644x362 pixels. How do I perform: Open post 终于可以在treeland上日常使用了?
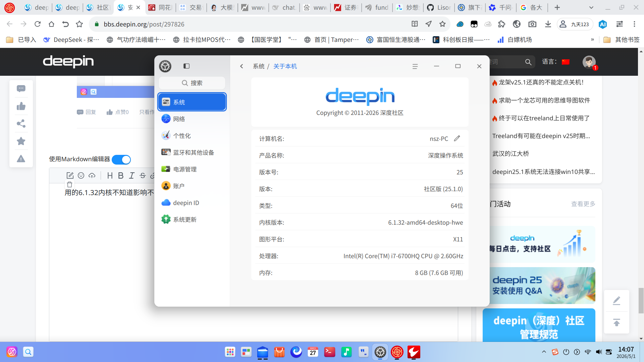[x=544, y=118]
